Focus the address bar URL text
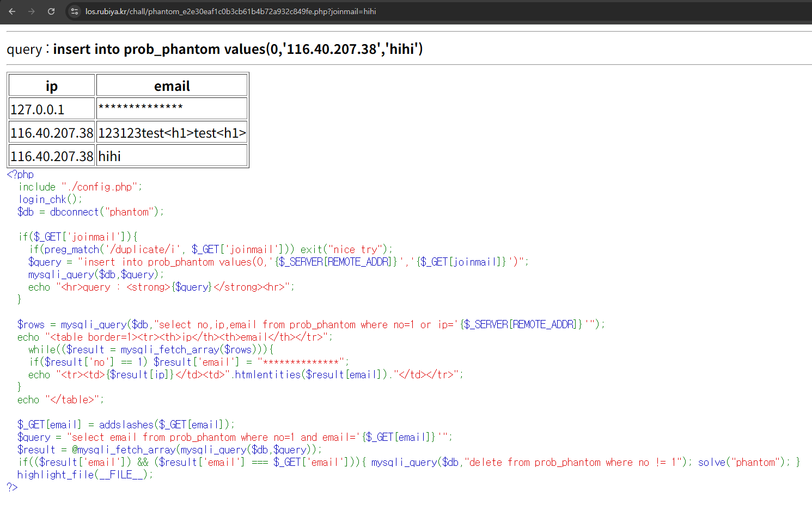The width and height of the screenshot is (812, 529). [x=230, y=11]
